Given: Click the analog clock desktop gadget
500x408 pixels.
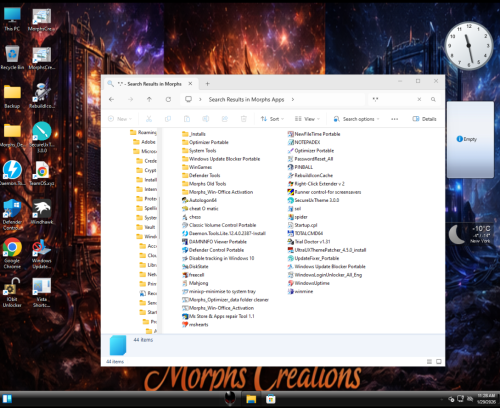Looking at the screenshot, I should 469,46.
